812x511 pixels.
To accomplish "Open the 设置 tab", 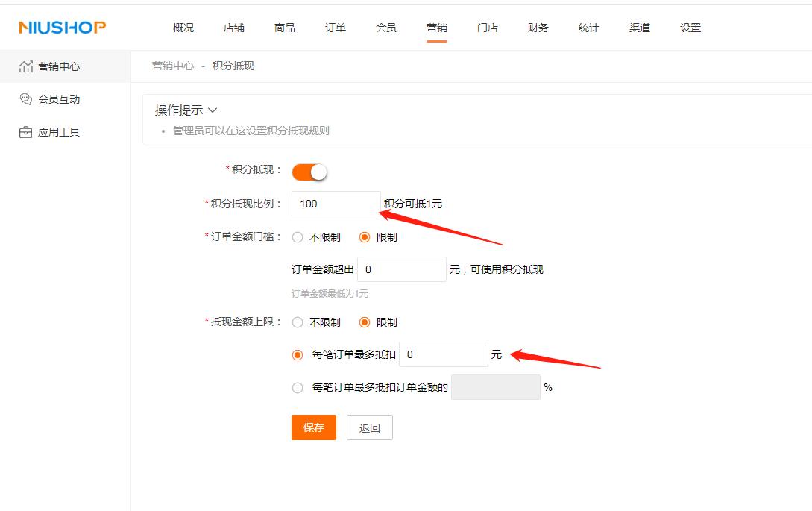I will [690, 27].
